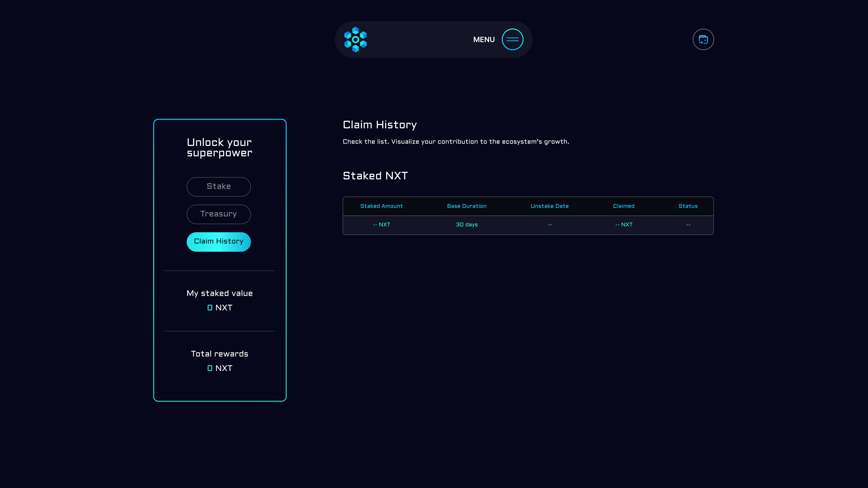Click the Total rewards amount

[x=219, y=368]
